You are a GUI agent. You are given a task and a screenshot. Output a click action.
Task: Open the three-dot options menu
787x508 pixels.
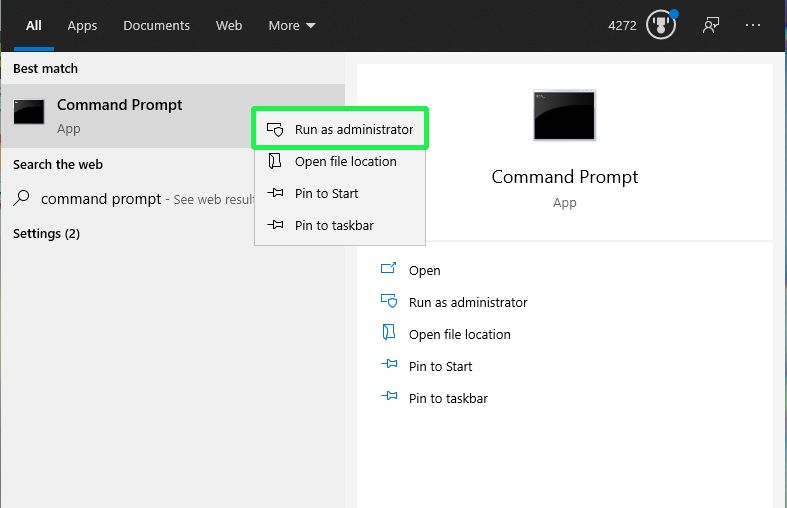(753, 25)
